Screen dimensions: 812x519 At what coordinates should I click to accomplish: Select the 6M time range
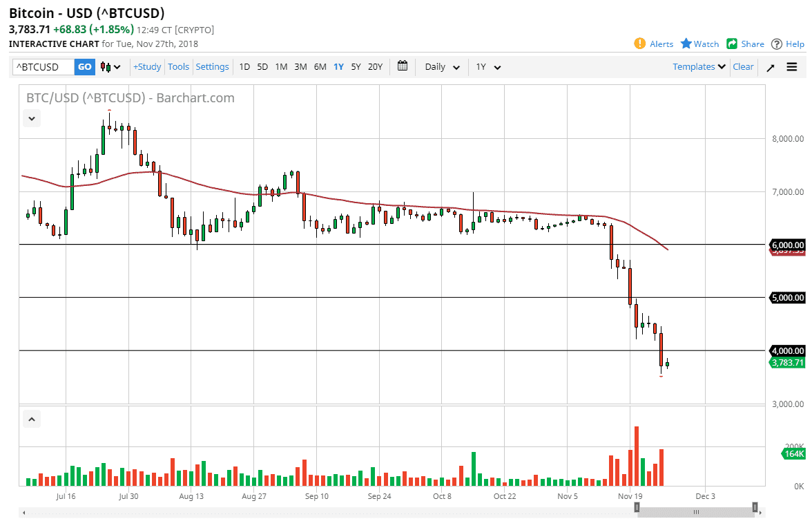[320, 66]
